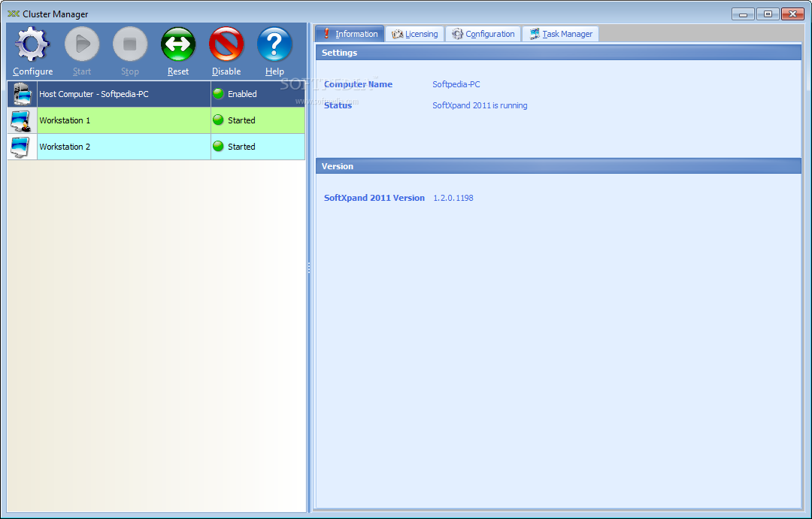Click the 'Computer Name' label
The width and height of the screenshot is (812, 519).
coord(359,84)
